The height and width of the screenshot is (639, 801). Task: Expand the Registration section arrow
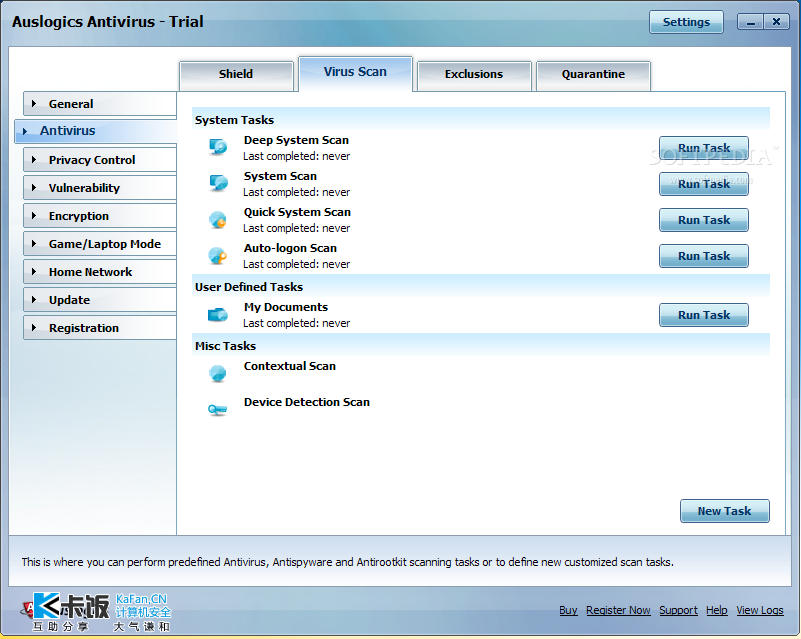coord(34,328)
